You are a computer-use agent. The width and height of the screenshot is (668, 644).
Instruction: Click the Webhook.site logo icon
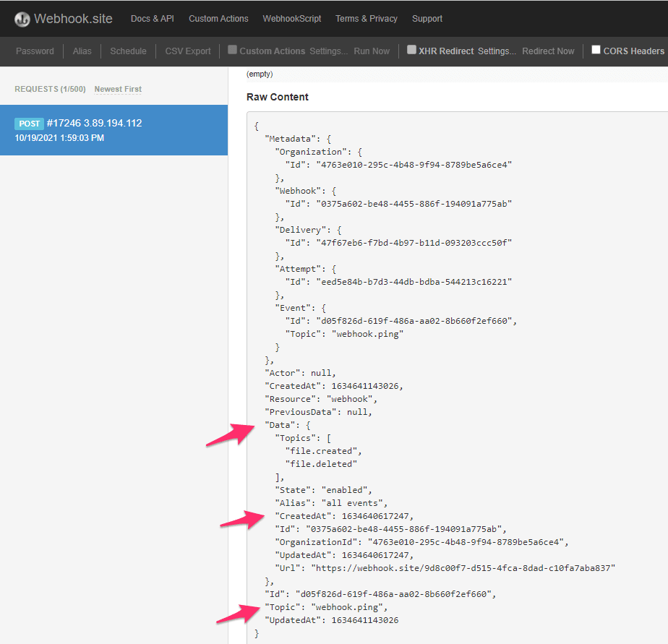click(22, 20)
